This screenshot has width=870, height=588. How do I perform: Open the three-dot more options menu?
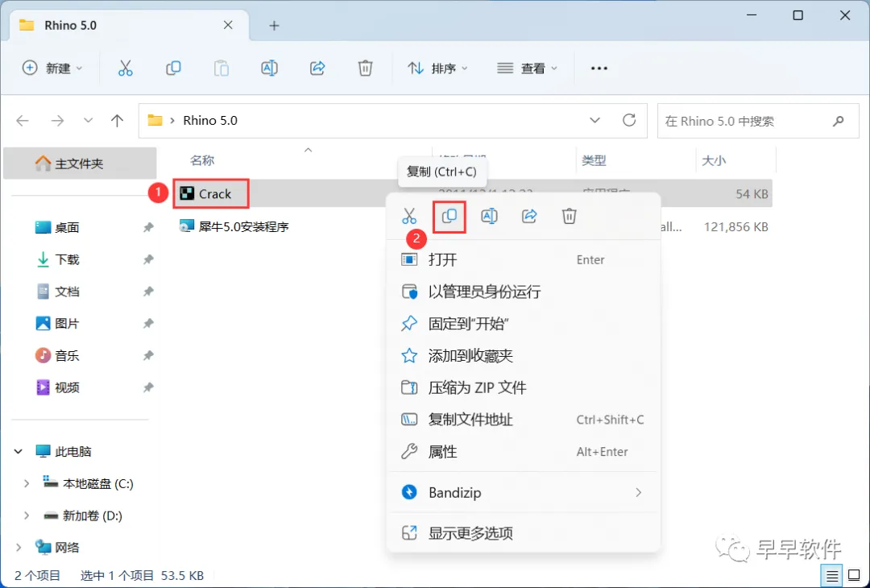pyautogui.click(x=599, y=68)
